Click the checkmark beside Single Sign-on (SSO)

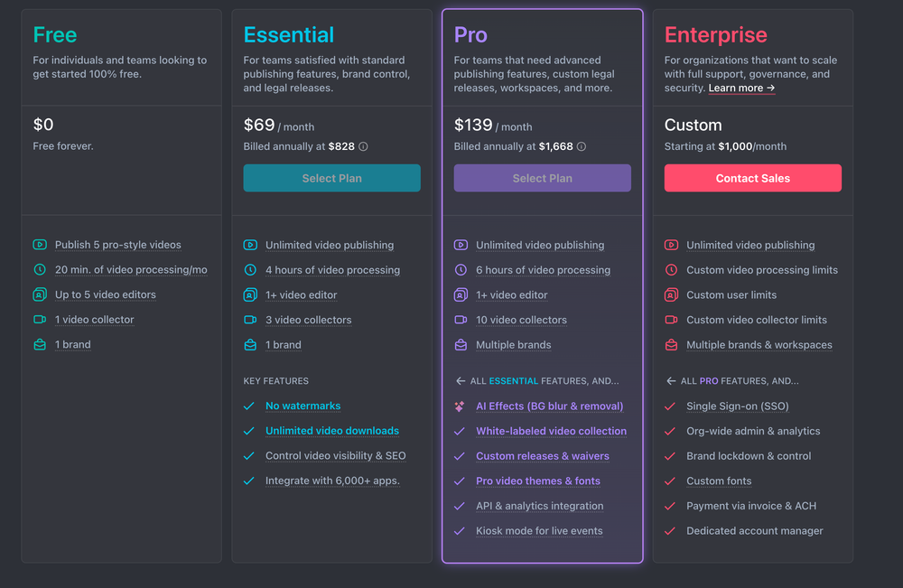pyautogui.click(x=670, y=406)
